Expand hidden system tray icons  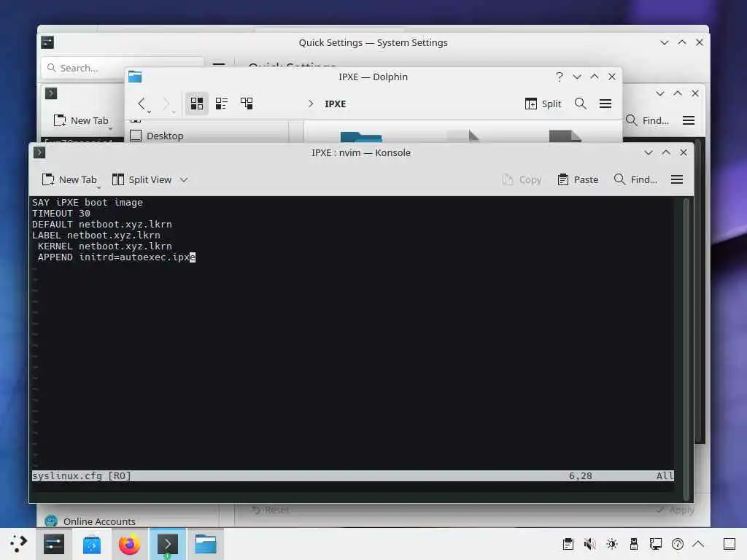(x=698, y=543)
